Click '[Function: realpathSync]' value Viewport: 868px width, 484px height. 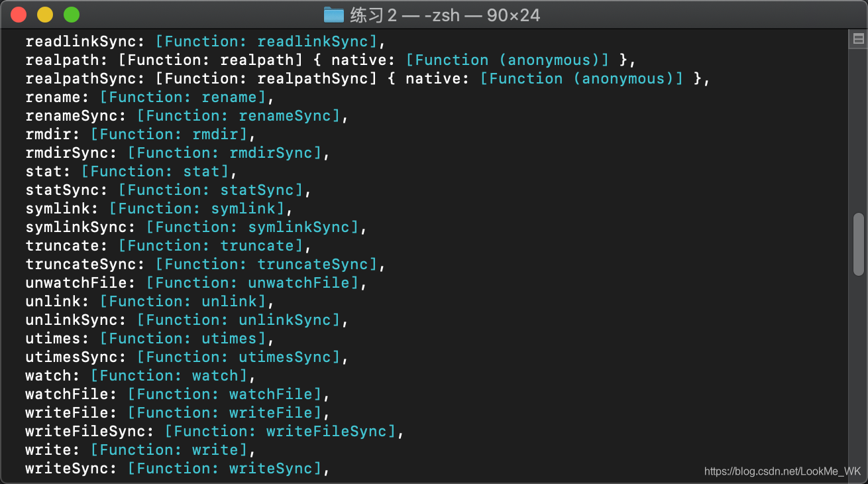pyautogui.click(x=266, y=79)
